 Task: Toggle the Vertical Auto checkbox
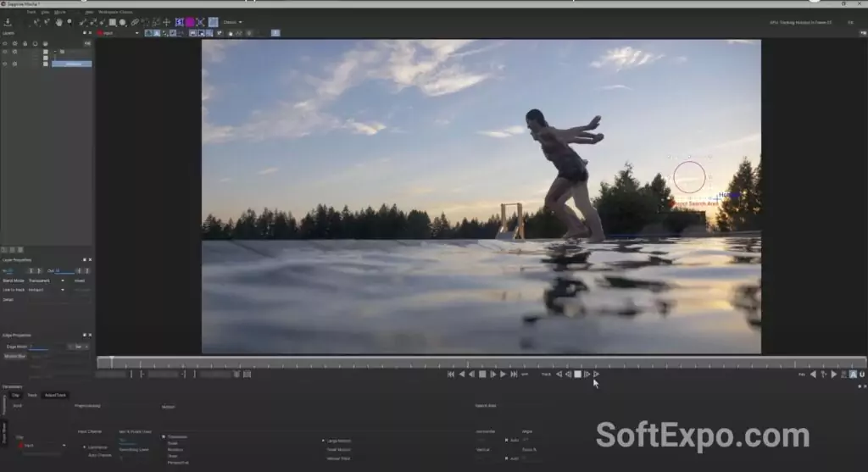click(x=507, y=458)
